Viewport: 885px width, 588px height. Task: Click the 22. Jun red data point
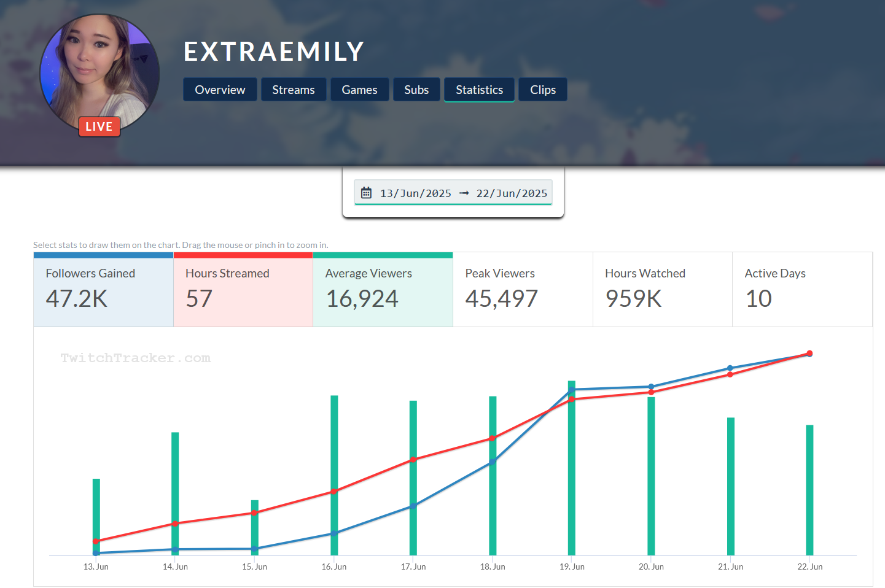click(x=809, y=353)
